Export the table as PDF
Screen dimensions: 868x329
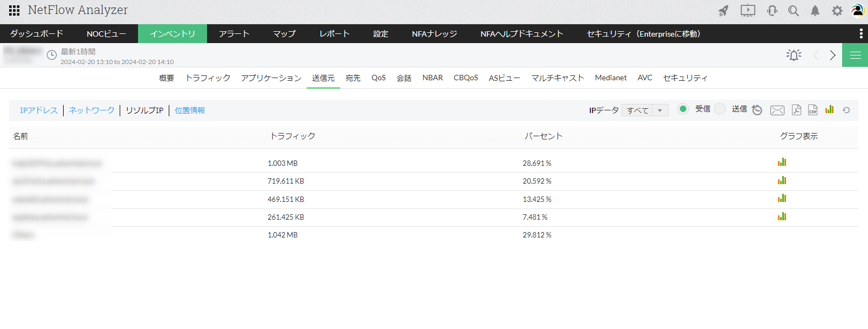[796, 110]
